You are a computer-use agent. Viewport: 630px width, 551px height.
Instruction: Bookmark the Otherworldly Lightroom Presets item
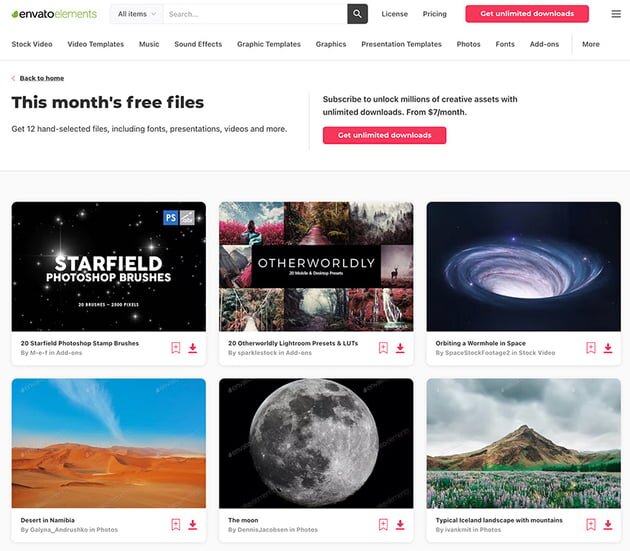pos(383,348)
